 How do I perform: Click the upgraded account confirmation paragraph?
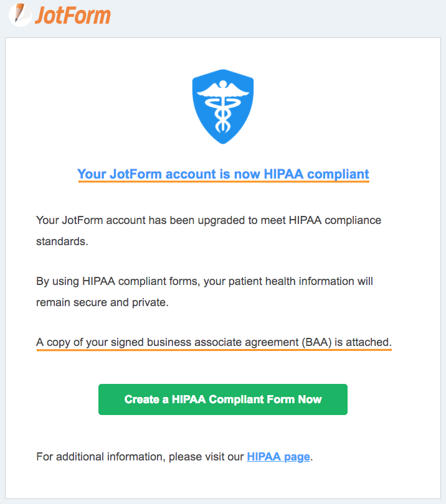[x=208, y=228]
